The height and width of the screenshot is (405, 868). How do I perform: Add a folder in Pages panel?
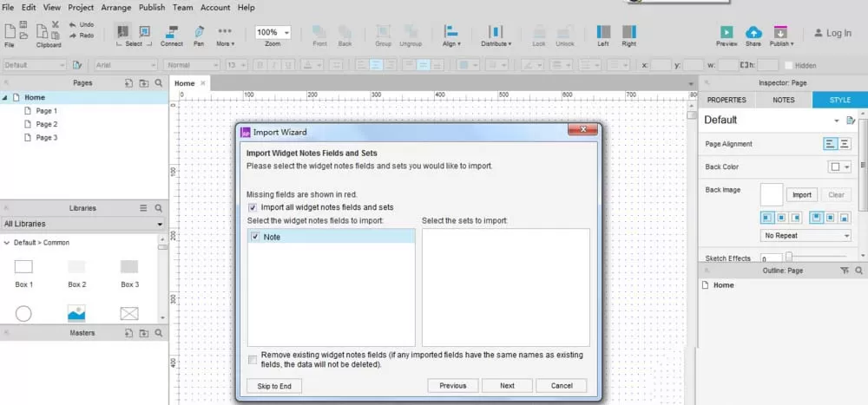(x=144, y=83)
